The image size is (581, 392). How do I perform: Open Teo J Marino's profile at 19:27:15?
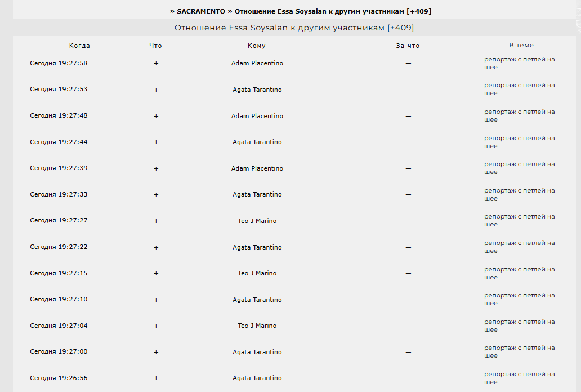(x=257, y=273)
